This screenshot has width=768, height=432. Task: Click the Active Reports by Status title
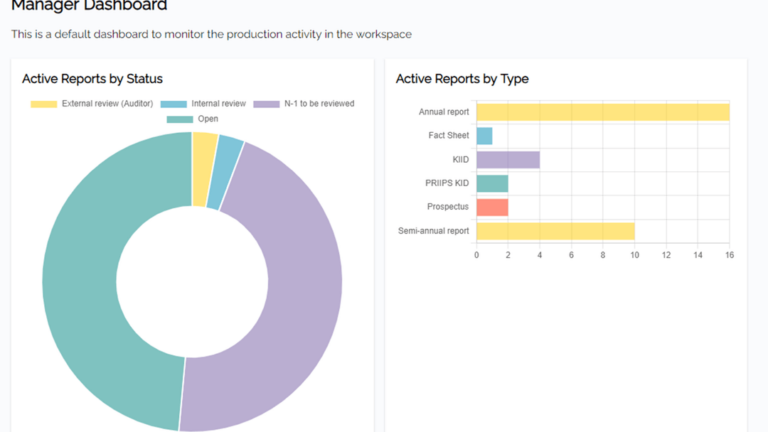pyautogui.click(x=92, y=78)
